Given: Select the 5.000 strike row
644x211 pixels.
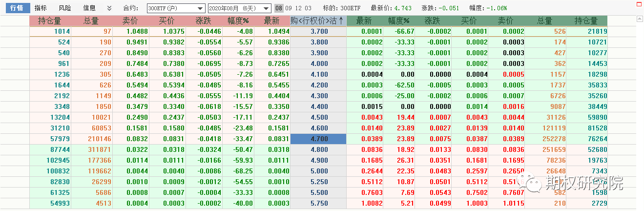Looking at the screenshot, I should point(319,171).
